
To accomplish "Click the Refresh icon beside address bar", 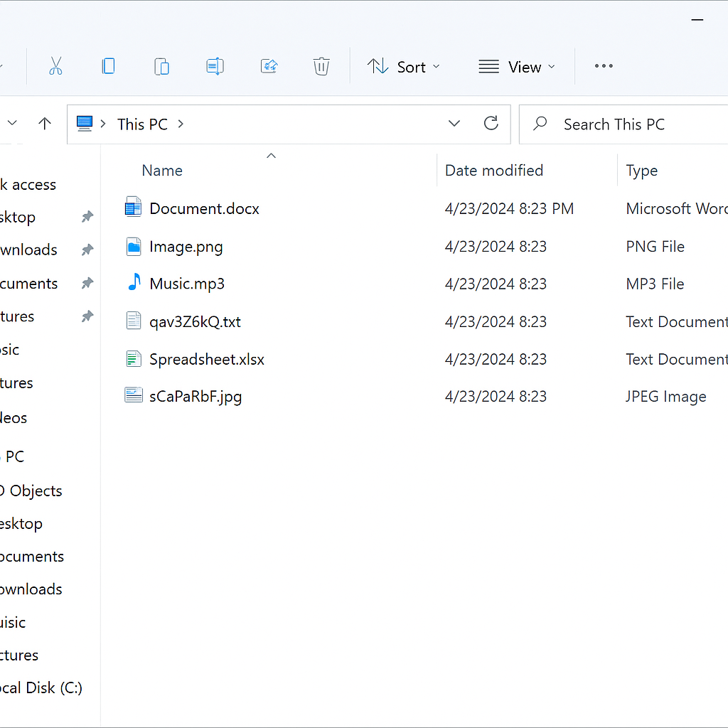I will [491, 124].
